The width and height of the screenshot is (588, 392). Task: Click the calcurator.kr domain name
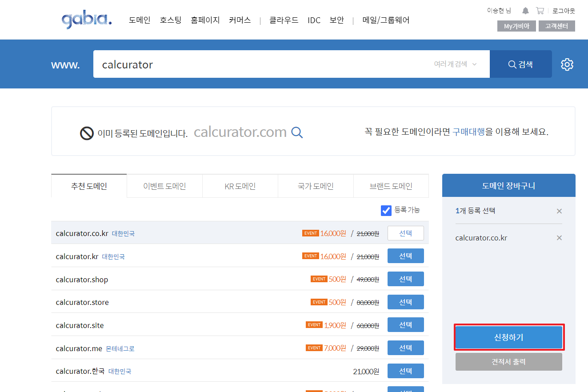pyautogui.click(x=77, y=256)
